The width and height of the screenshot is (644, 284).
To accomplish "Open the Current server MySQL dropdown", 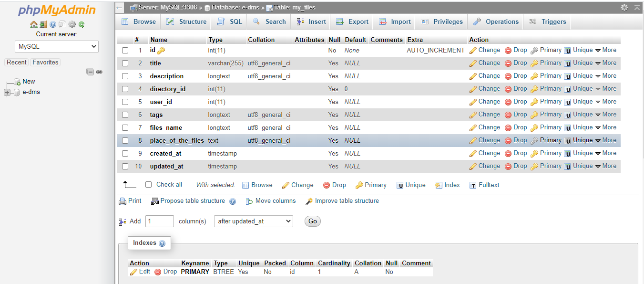I will pyautogui.click(x=57, y=46).
